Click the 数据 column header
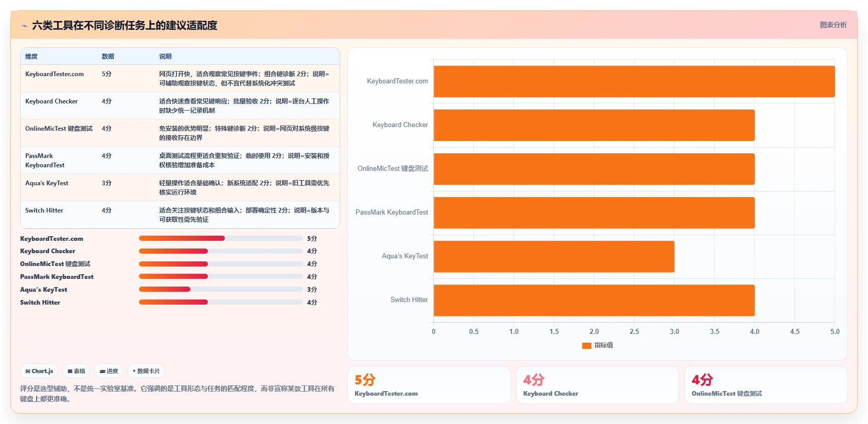 pos(108,57)
